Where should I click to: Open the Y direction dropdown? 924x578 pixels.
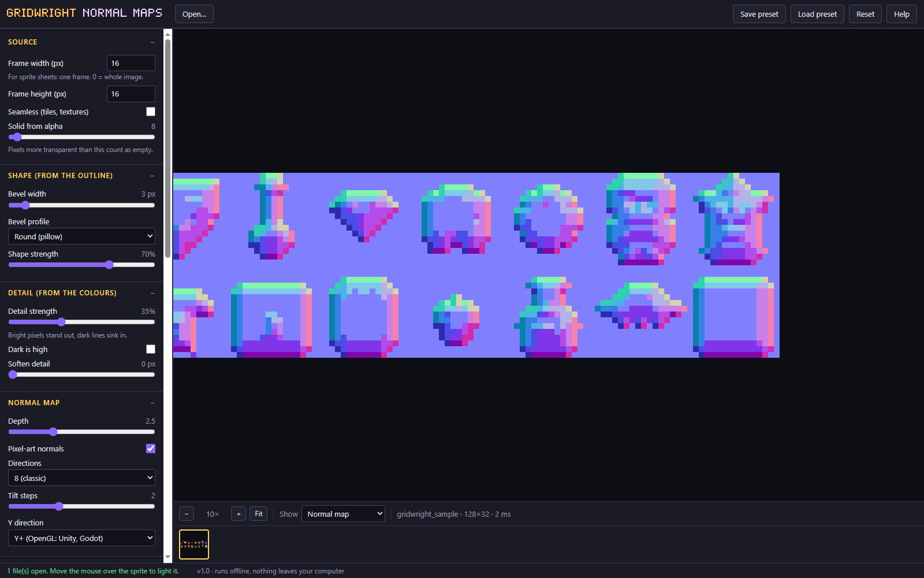(81, 538)
